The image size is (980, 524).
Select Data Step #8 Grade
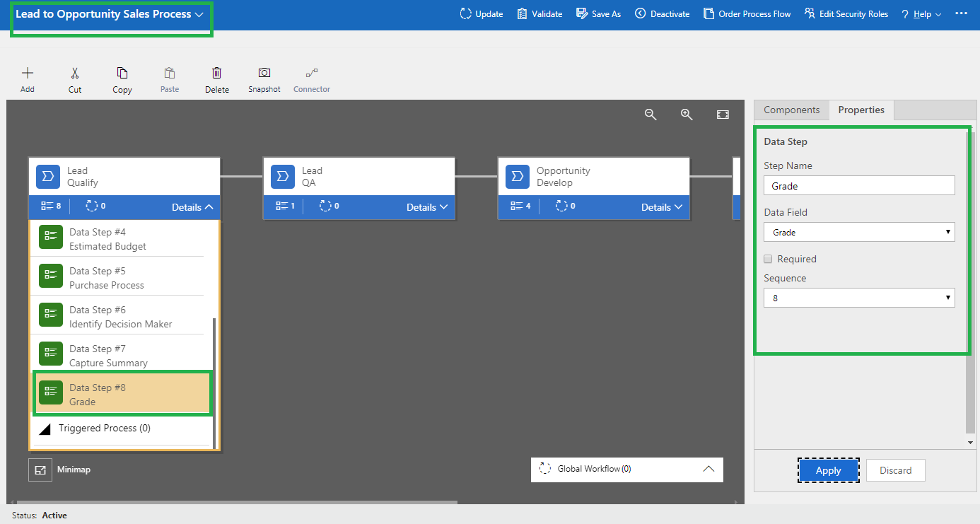click(123, 394)
